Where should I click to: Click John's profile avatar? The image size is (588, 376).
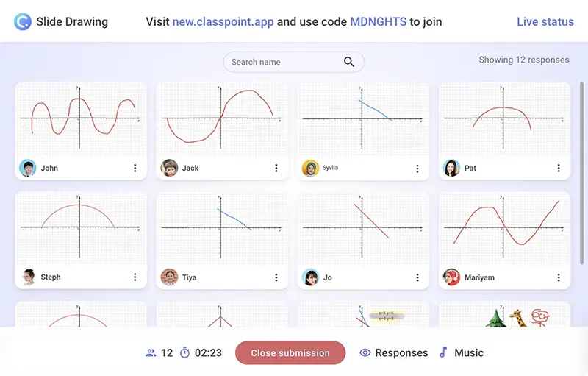pyautogui.click(x=28, y=168)
